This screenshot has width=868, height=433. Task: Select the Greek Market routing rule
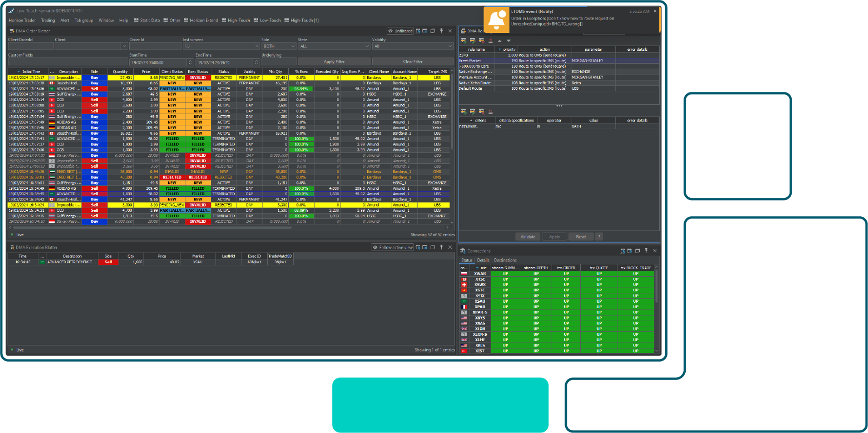[x=559, y=61]
